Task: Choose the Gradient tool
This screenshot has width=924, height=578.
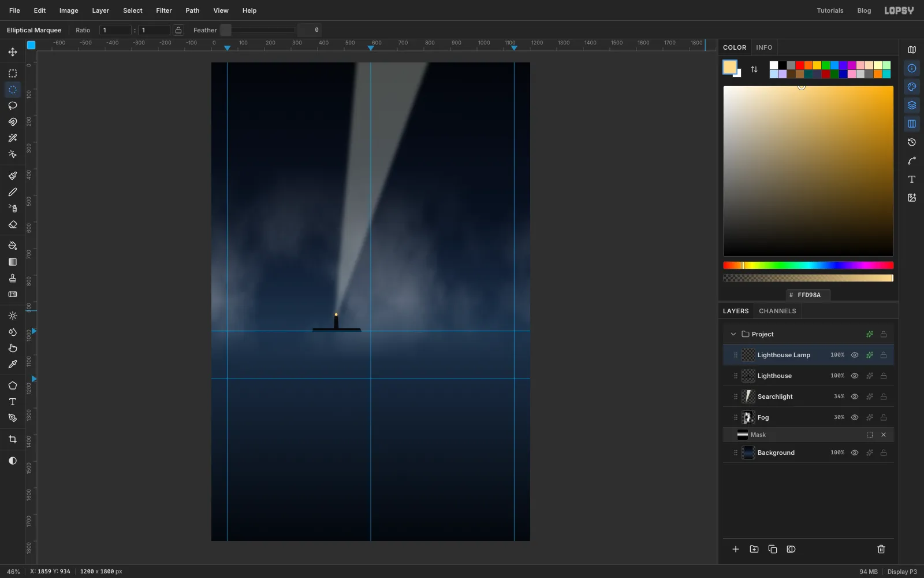Action: [x=13, y=262]
